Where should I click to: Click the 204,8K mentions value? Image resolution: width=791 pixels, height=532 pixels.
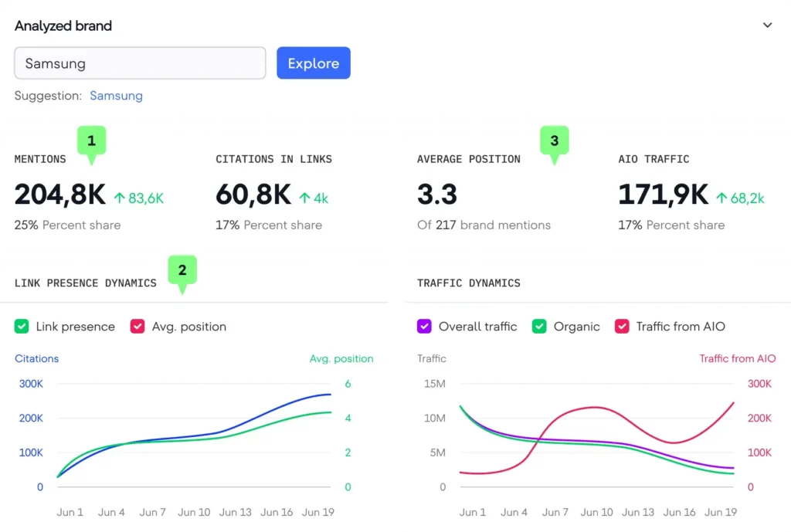coord(60,195)
